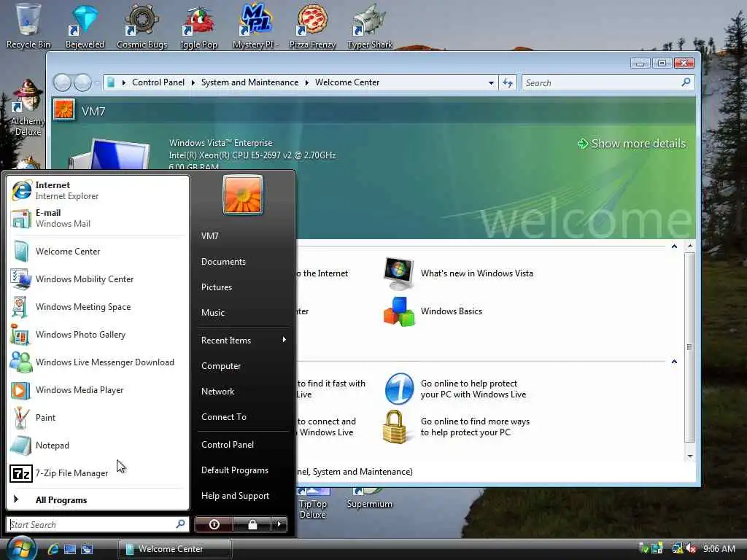The height and width of the screenshot is (560, 747).
Task: Launch Typer Shark desktop shortcut
Action: tap(370, 26)
